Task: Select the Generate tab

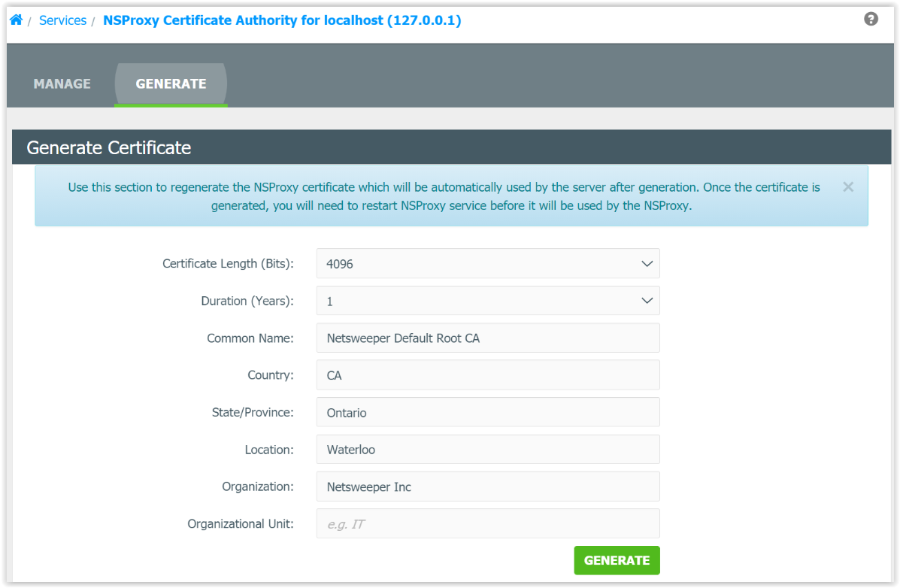Action: 171,83
